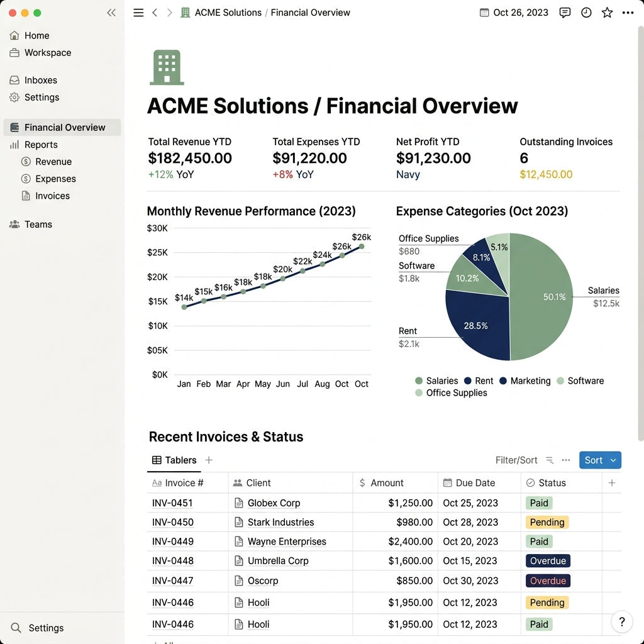644x644 pixels.
Task: Open the help question mark button
Action: coord(622,622)
